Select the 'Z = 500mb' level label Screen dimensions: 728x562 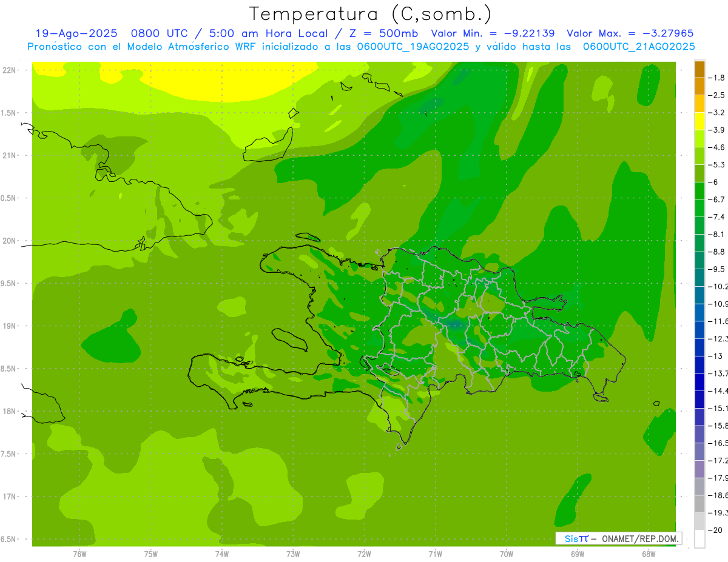383,34
